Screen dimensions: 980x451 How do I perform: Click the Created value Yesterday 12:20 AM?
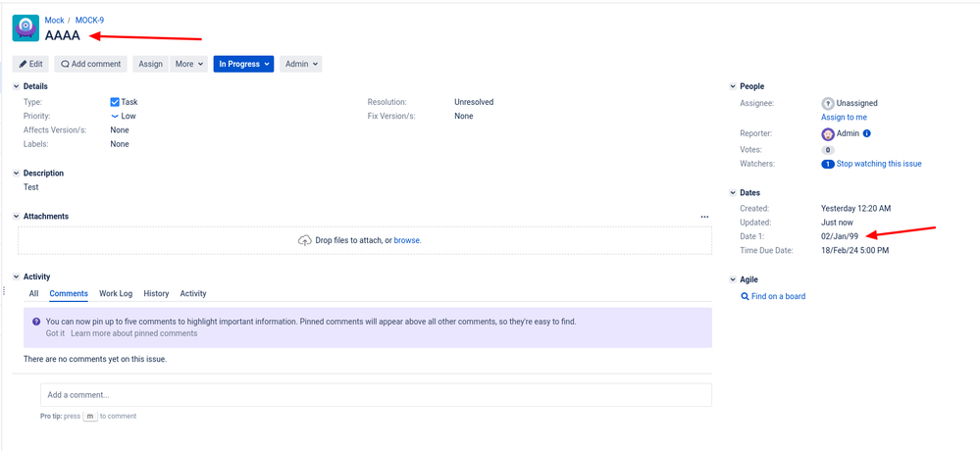[x=858, y=209]
